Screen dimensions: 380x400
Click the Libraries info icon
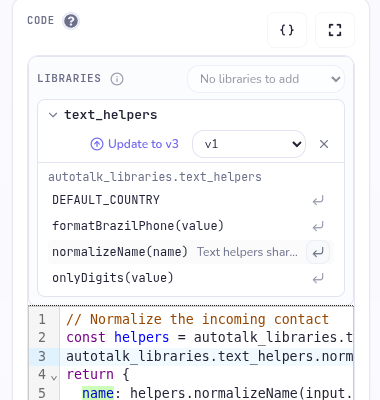[117, 79]
